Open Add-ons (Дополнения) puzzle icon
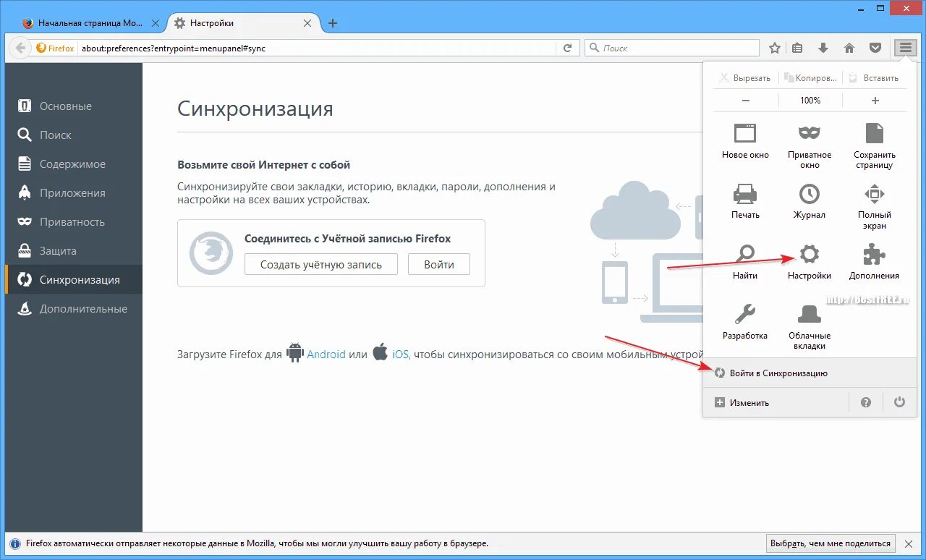This screenshot has width=926, height=560. coord(875,262)
